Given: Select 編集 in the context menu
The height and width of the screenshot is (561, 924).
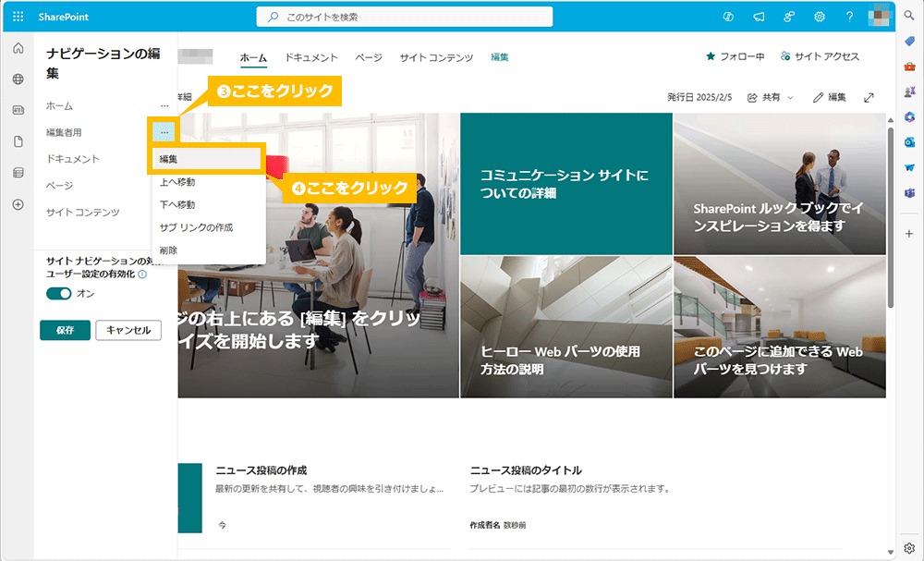Looking at the screenshot, I should [x=206, y=159].
